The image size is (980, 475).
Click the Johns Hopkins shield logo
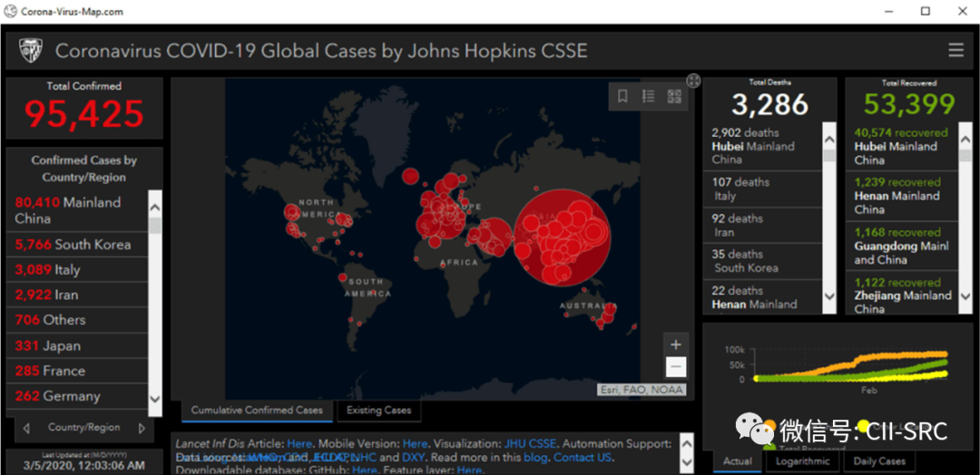tap(29, 51)
